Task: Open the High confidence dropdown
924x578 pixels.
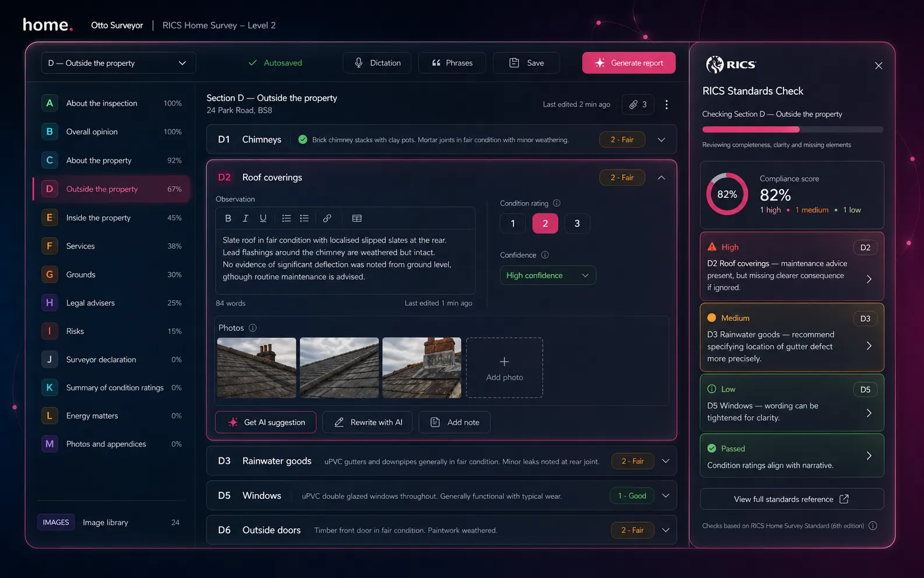Action: (x=547, y=276)
